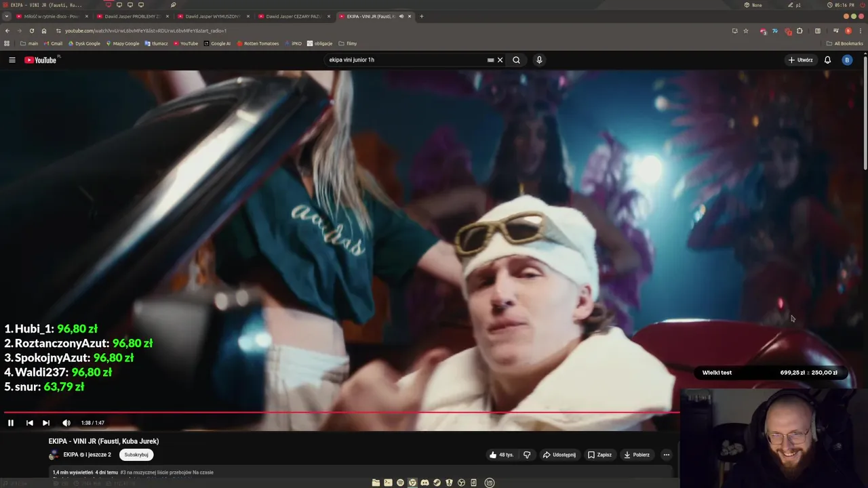Screen dimensions: 868x488
Task: Open the Mapy Google bookmark
Action: (x=123, y=43)
